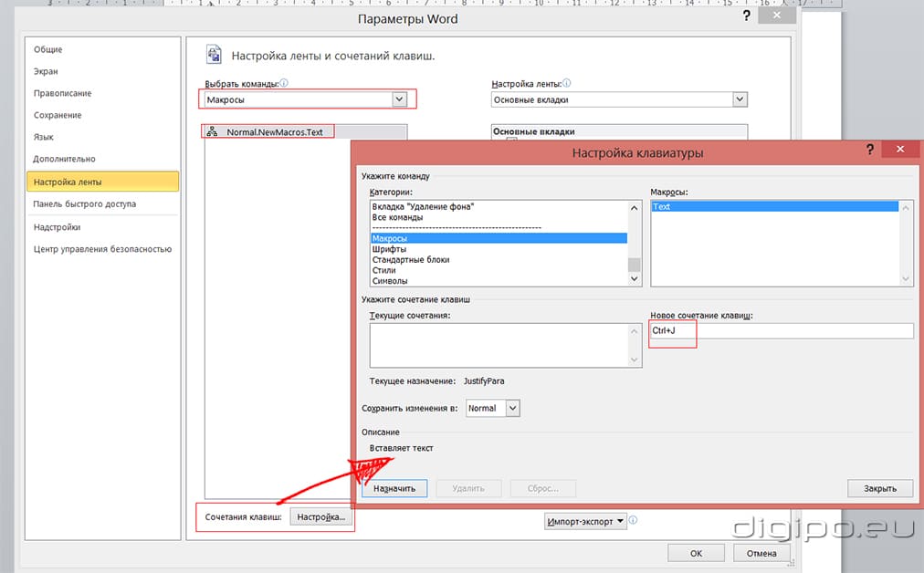Click help icon of Параметры Word dialog
The image size is (924, 573).
(x=746, y=16)
